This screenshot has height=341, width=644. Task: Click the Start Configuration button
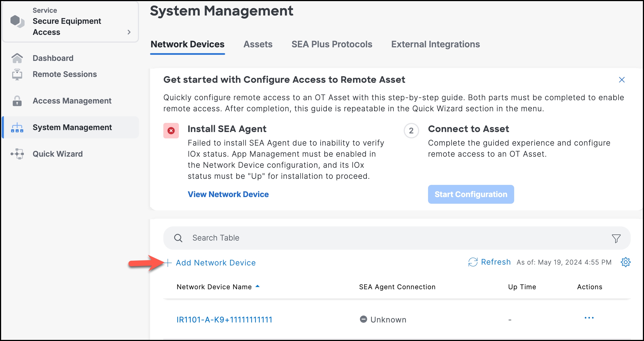(x=470, y=194)
